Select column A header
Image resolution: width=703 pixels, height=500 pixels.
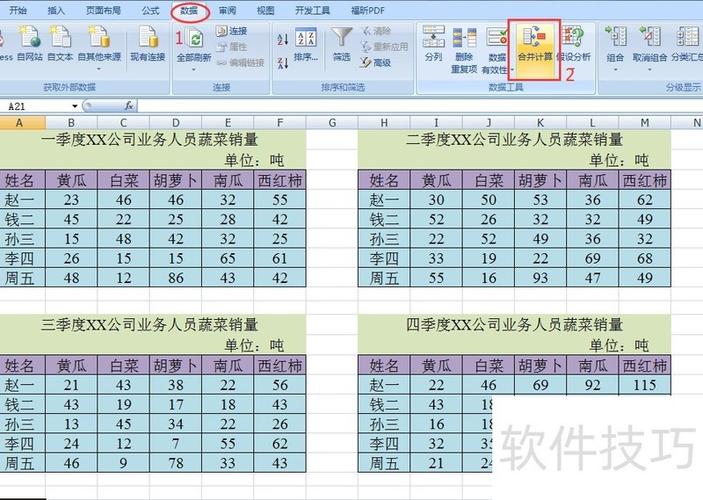click(x=19, y=122)
